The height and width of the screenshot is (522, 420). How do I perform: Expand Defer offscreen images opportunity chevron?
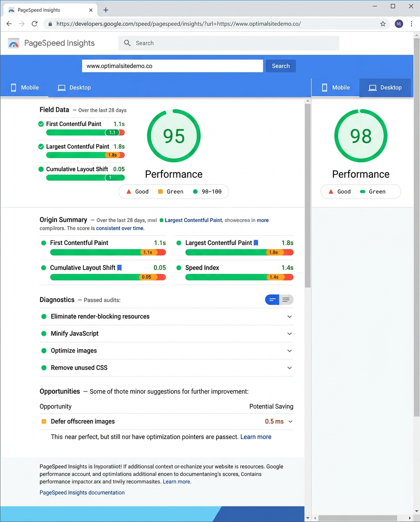[x=290, y=421]
